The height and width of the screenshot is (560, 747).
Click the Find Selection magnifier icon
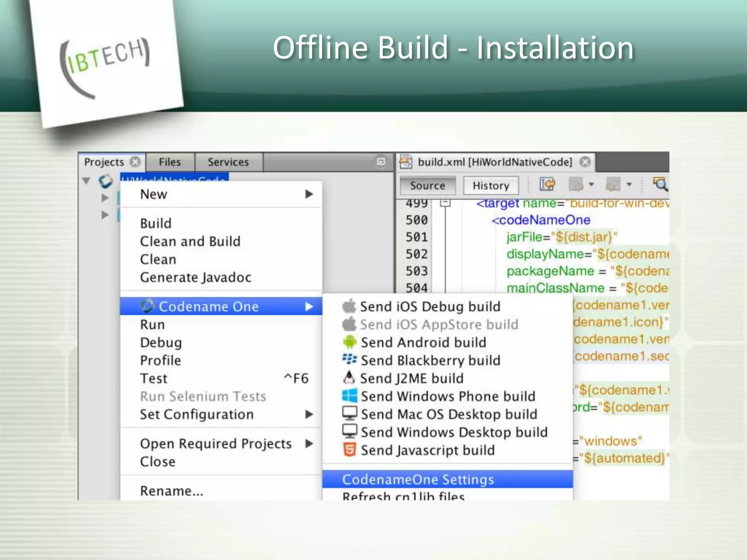coord(661,184)
